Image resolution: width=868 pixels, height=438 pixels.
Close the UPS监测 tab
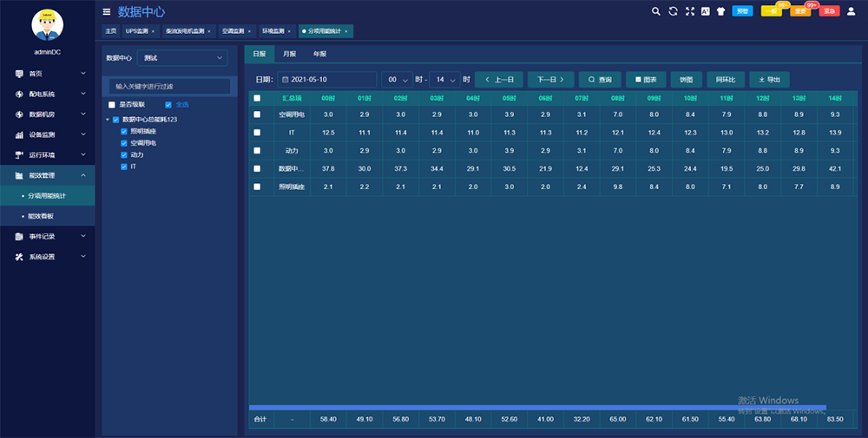153,31
